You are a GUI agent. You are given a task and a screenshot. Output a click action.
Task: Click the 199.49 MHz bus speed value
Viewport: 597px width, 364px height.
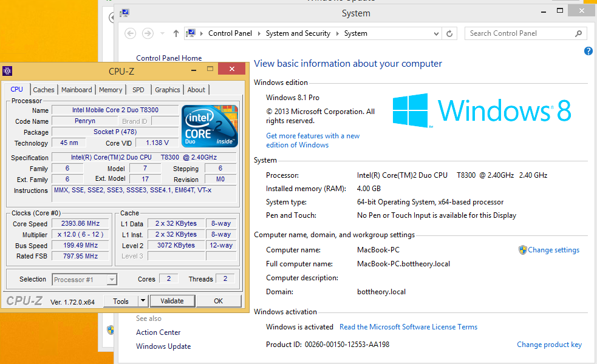pos(80,245)
